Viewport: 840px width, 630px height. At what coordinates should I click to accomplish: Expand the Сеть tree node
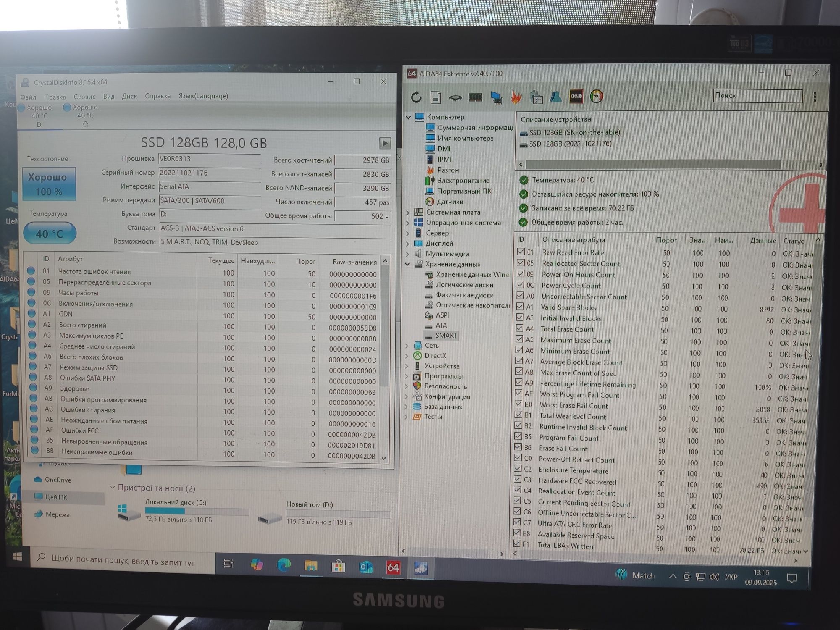(x=407, y=346)
